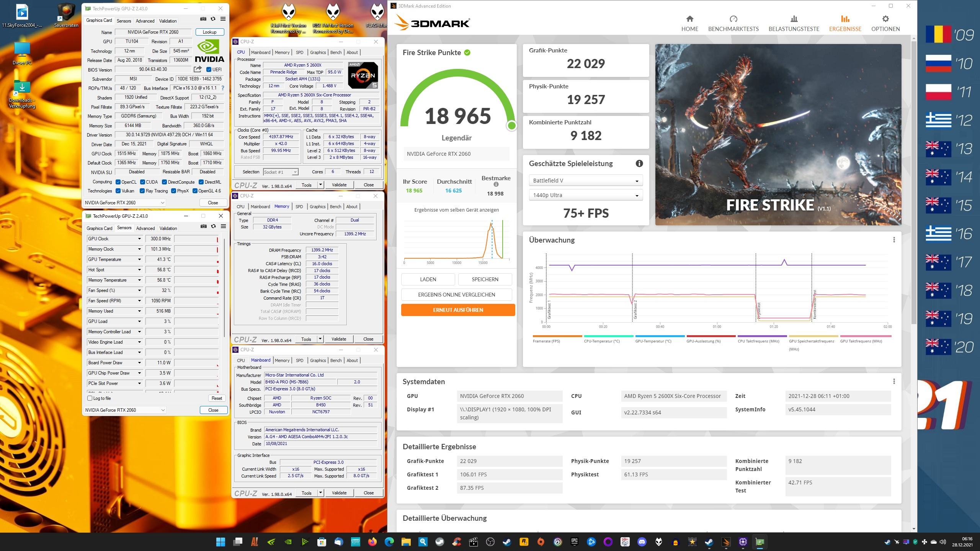Enable Log to file checkbox
This screenshot has width=980, height=551.
[90, 398]
